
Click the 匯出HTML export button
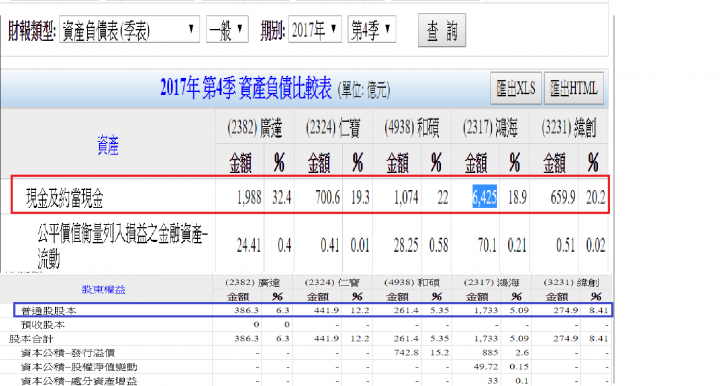tap(574, 88)
